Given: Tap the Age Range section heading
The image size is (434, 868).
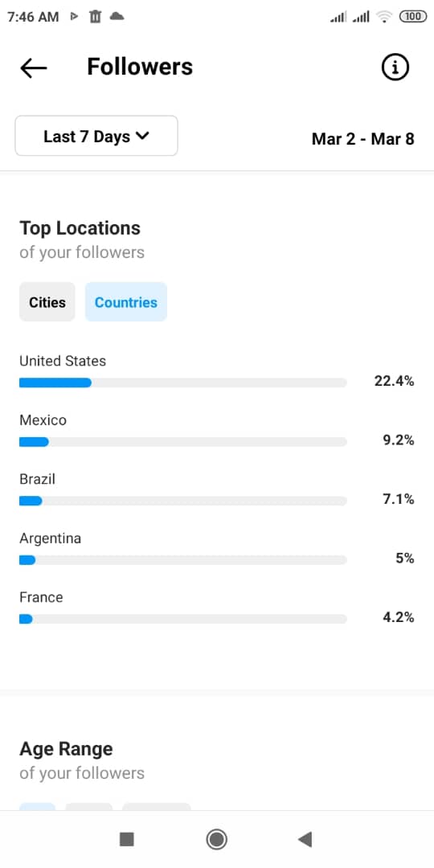Looking at the screenshot, I should tap(66, 748).
